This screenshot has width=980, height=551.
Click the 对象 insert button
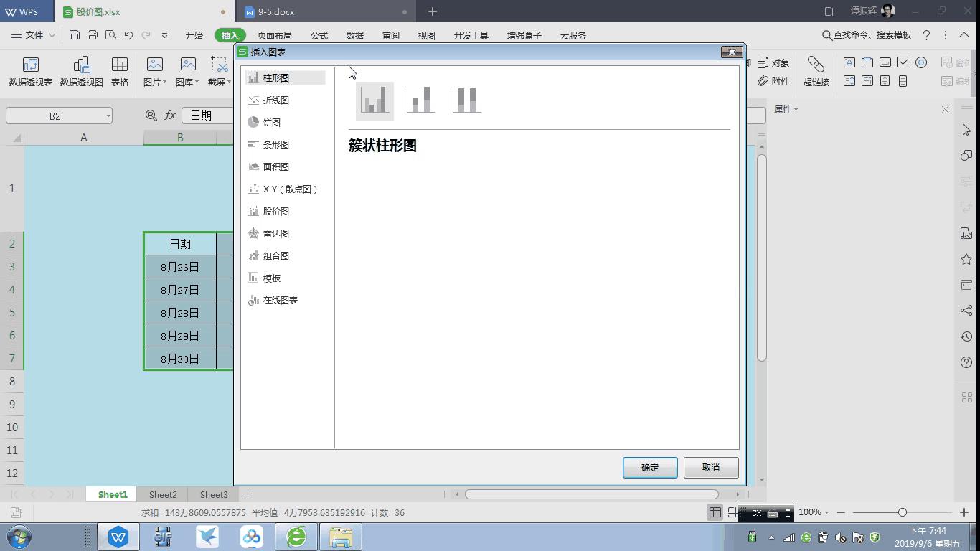773,63
